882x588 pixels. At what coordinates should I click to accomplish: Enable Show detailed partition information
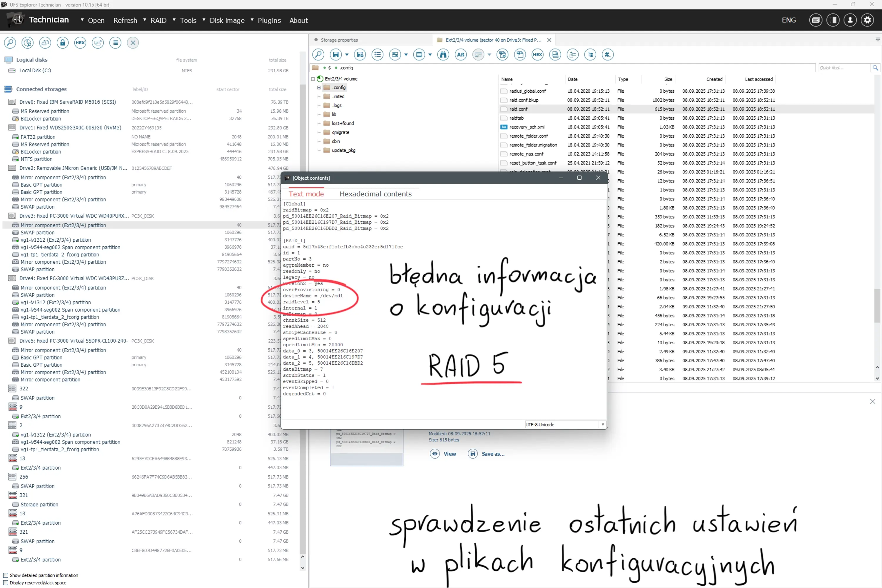[x=6, y=575]
